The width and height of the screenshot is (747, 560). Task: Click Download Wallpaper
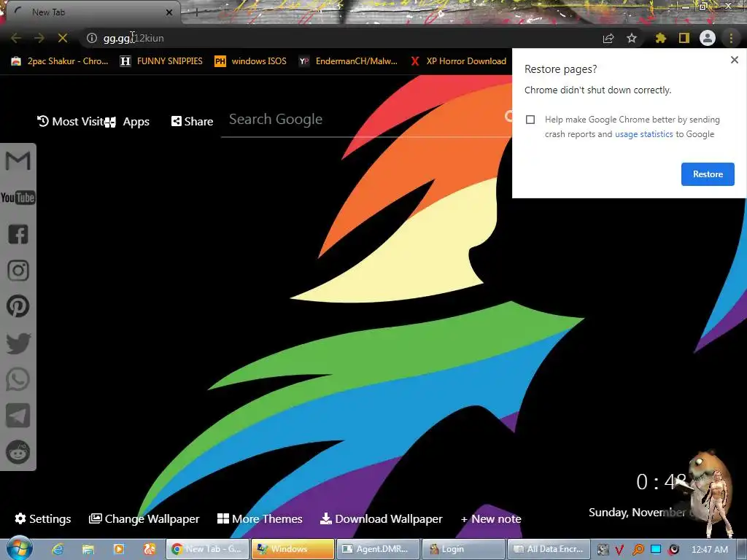(x=381, y=518)
